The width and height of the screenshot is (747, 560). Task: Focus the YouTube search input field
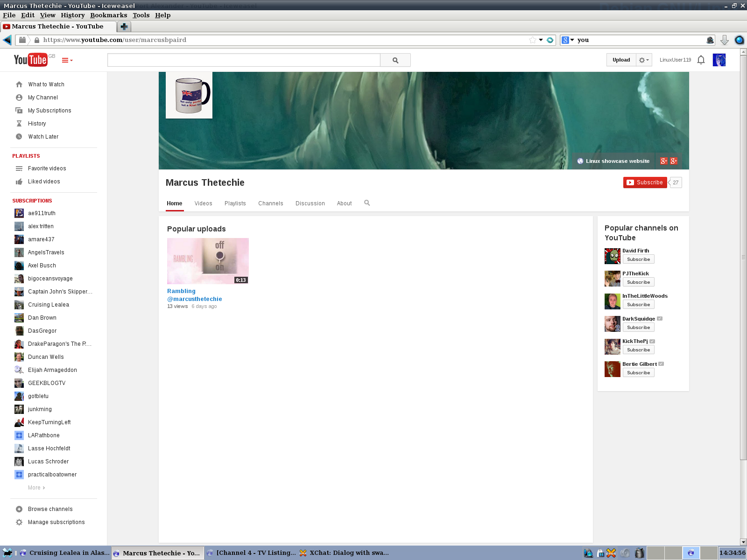pos(244,60)
